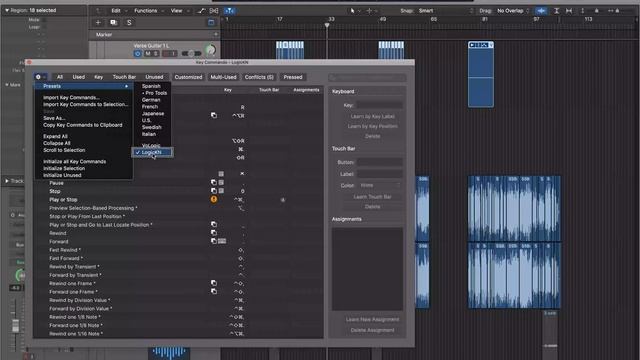Switch to the Pressed filter tab

pyautogui.click(x=293, y=77)
